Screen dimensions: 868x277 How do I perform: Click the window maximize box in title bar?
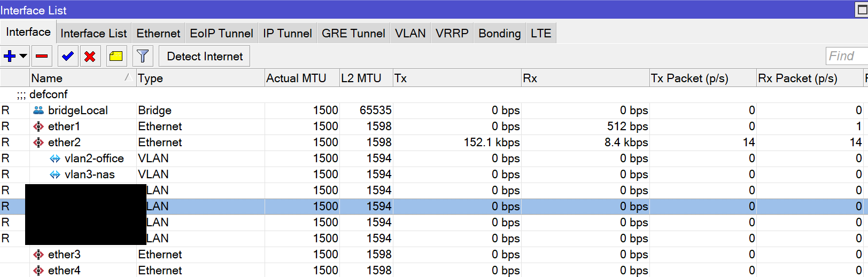click(862, 10)
